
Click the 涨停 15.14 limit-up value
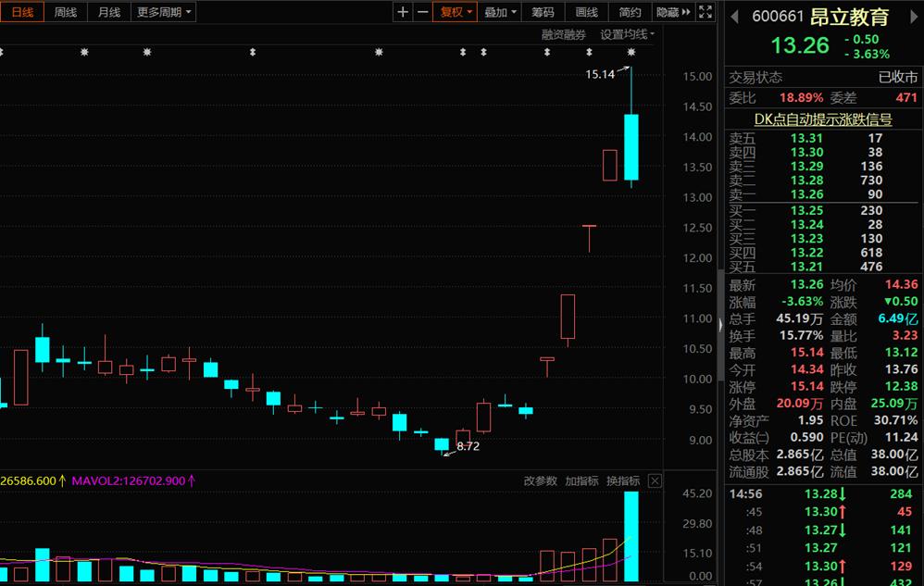[807, 386]
